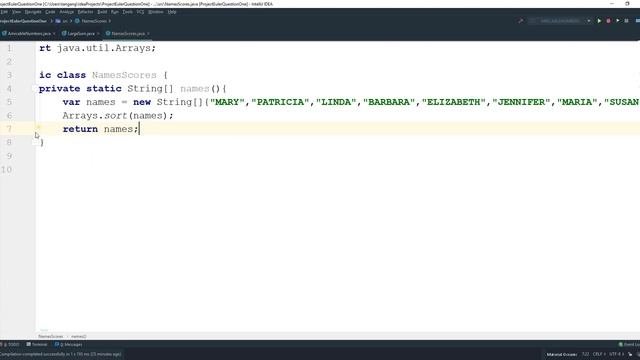
Task: Switch to the AmicableNumbers.java tab
Action: 29,33
